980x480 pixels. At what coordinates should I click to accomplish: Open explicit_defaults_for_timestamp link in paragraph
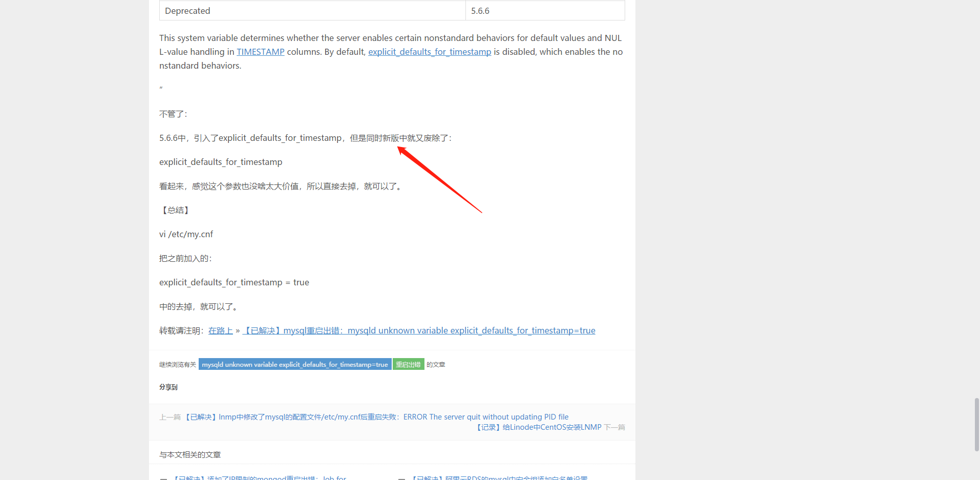pos(430,52)
